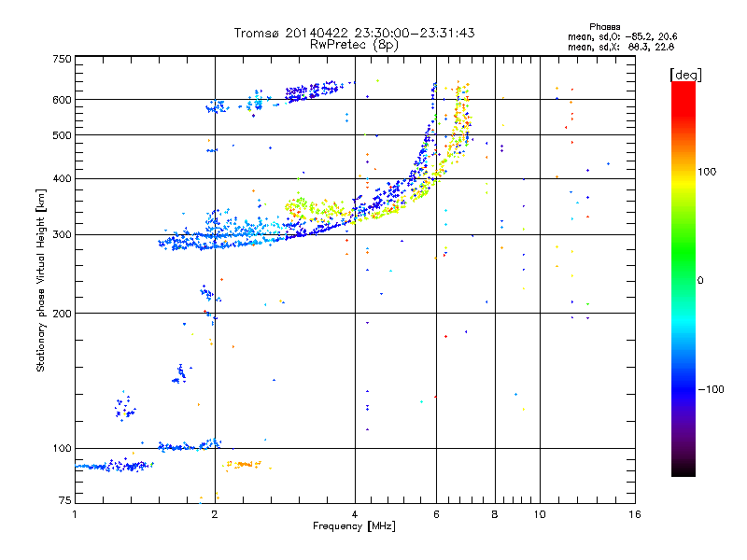
Task: Click the x-axis tick label '2'
Action: click(215, 515)
